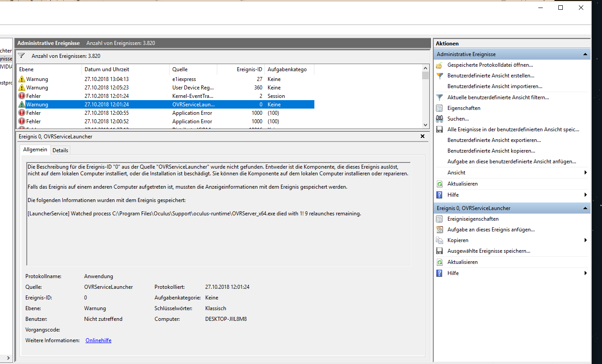The height and width of the screenshot is (364, 602).
Task: Sort by the Ereignis-ID column header
Action: (x=241, y=69)
